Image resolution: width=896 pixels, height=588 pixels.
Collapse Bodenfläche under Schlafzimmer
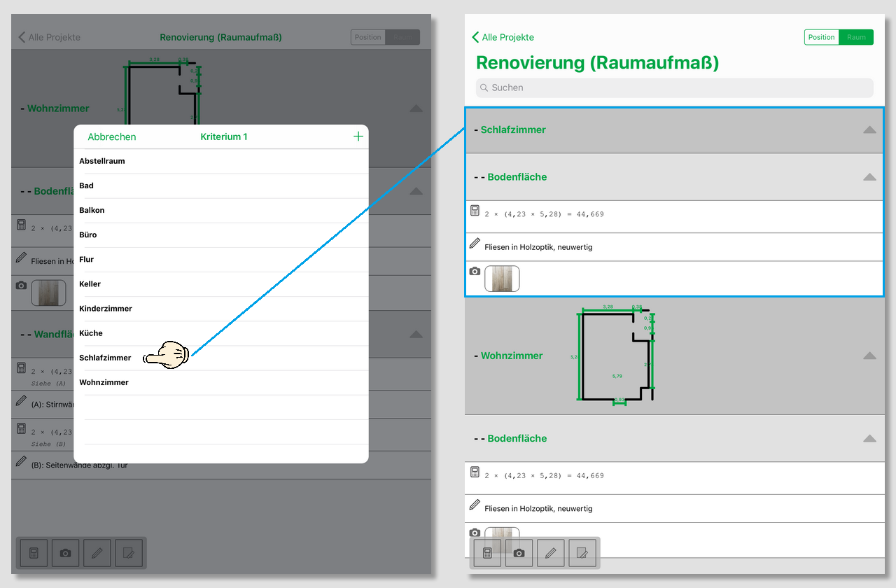tap(869, 177)
